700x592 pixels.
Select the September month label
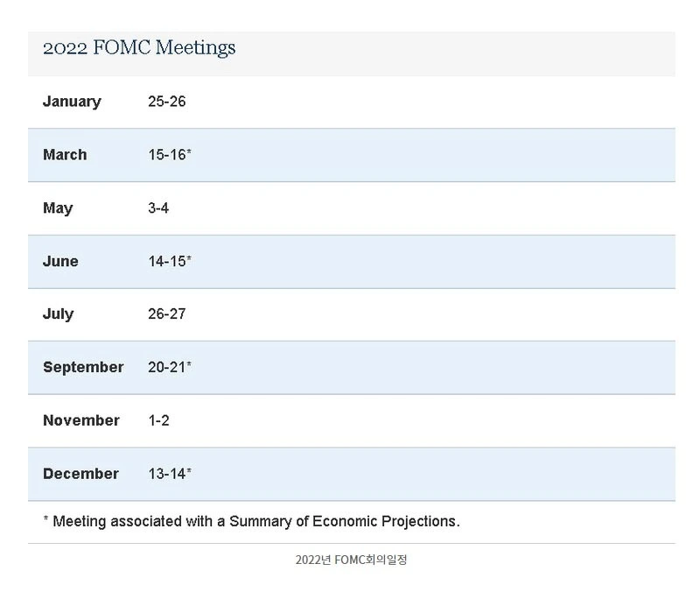click(83, 367)
